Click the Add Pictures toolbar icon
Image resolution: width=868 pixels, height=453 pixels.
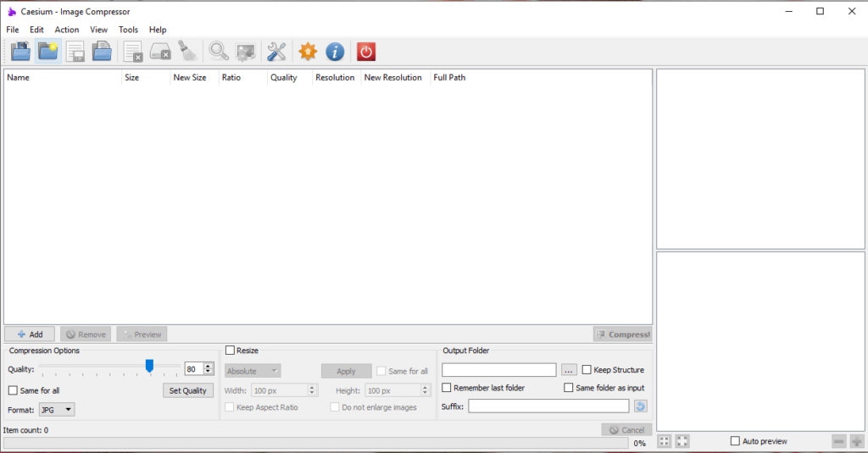pyautogui.click(x=21, y=52)
